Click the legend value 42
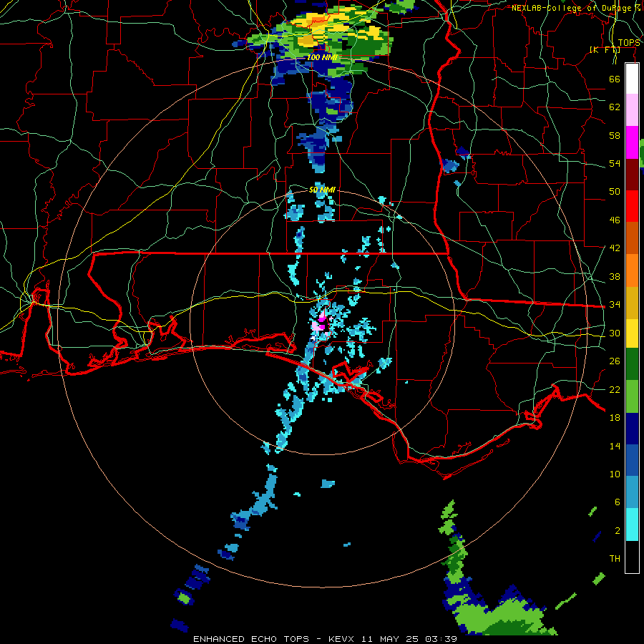The height and width of the screenshot is (644, 644). pos(615,248)
